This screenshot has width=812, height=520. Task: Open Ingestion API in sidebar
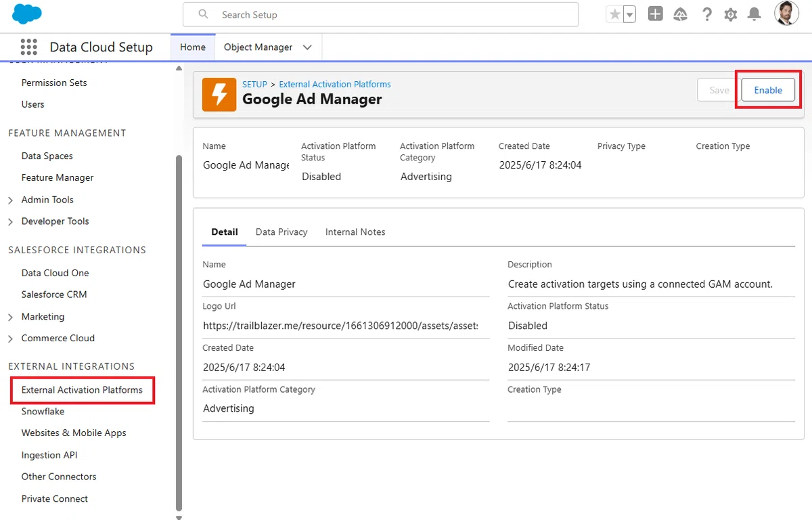pos(49,455)
